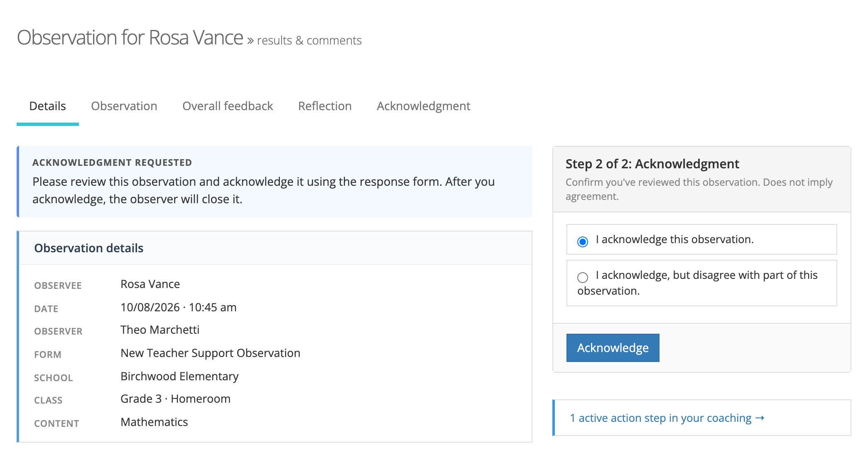Click the results & comments breadcrumb text

[309, 40]
